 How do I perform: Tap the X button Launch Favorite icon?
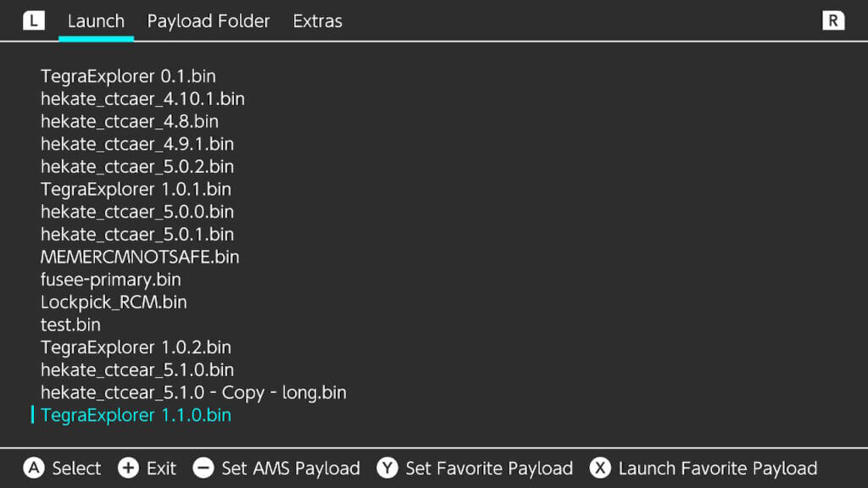pyautogui.click(x=600, y=469)
